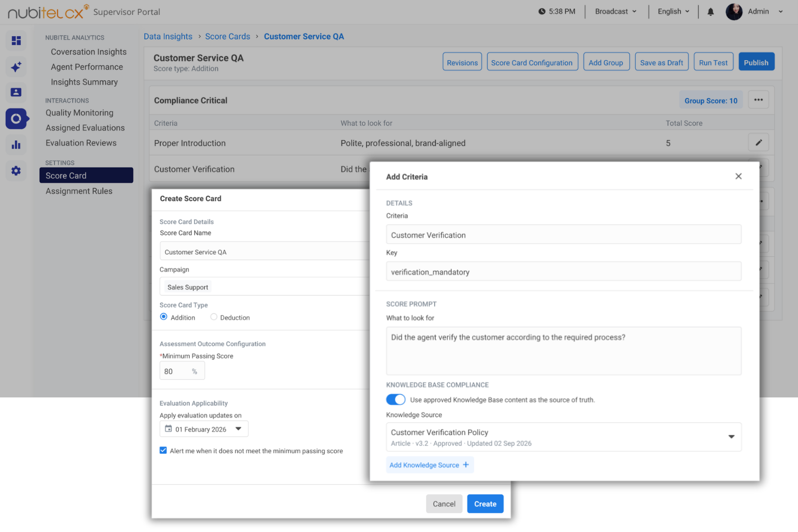
Task: Open Conversation Insights in the sidebar
Action: point(88,52)
